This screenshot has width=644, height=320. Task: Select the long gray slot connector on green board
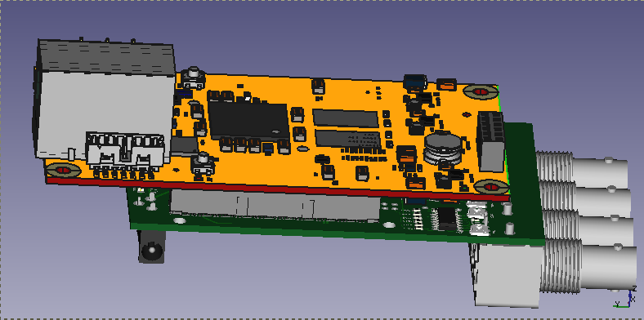coord(275,206)
